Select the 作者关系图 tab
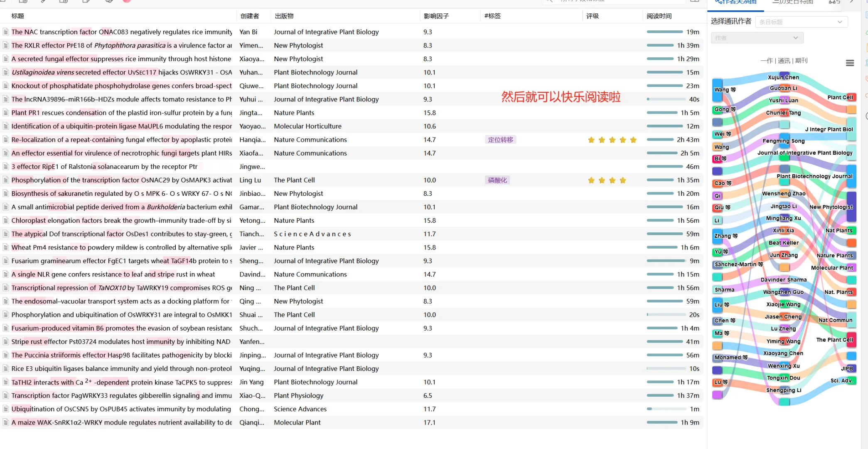868x449 pixels. [x=736, y=2]
